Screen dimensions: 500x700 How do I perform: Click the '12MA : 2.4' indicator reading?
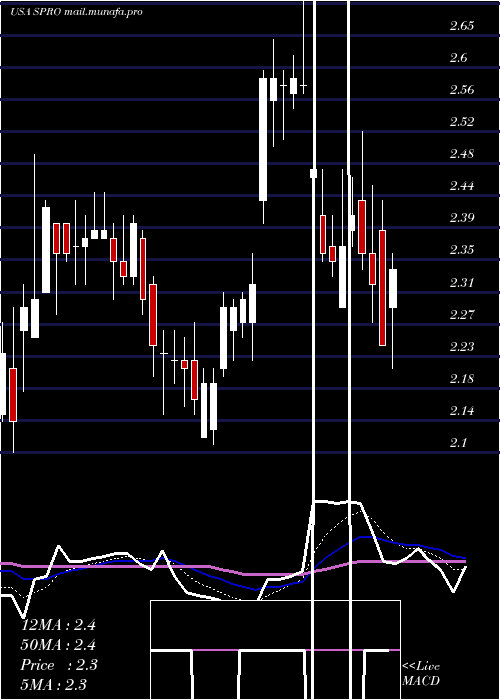tap(58, 625)
